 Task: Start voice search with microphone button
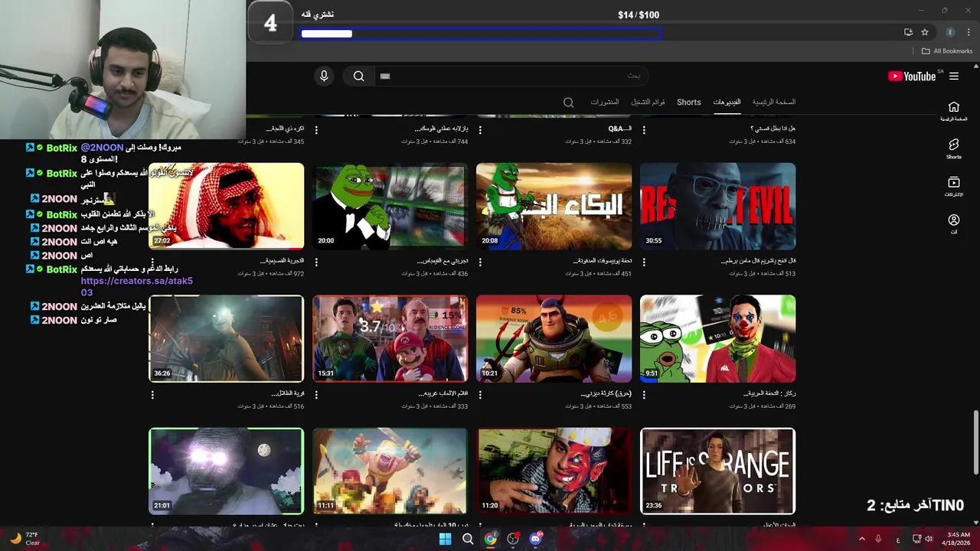pos(324,76)
